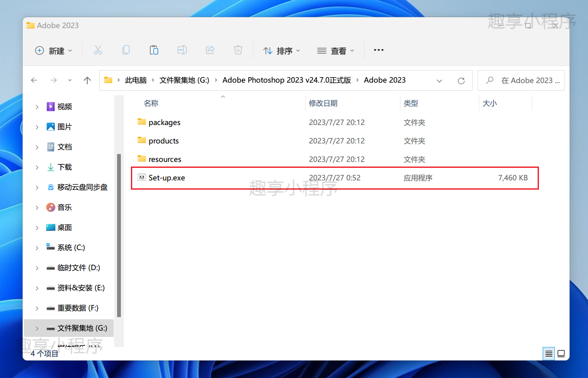Viewport: 588px width, 378px height.
Task: Click the Cut scissors icon
Action: 98,50
